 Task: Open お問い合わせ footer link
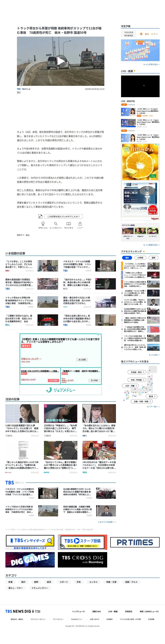coord(94,619)
